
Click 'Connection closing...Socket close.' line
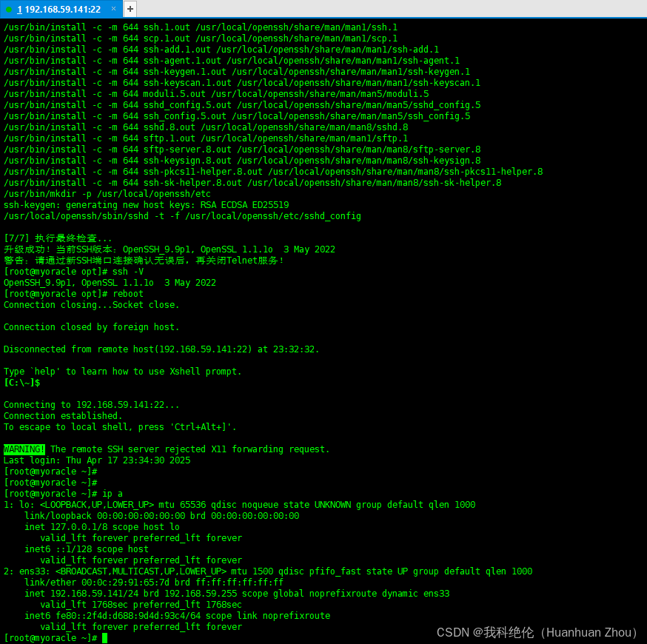click(92, 305)
